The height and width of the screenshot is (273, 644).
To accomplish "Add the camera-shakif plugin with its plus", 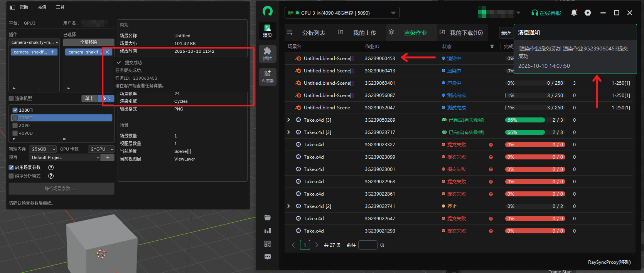I will tap(52, 52).
